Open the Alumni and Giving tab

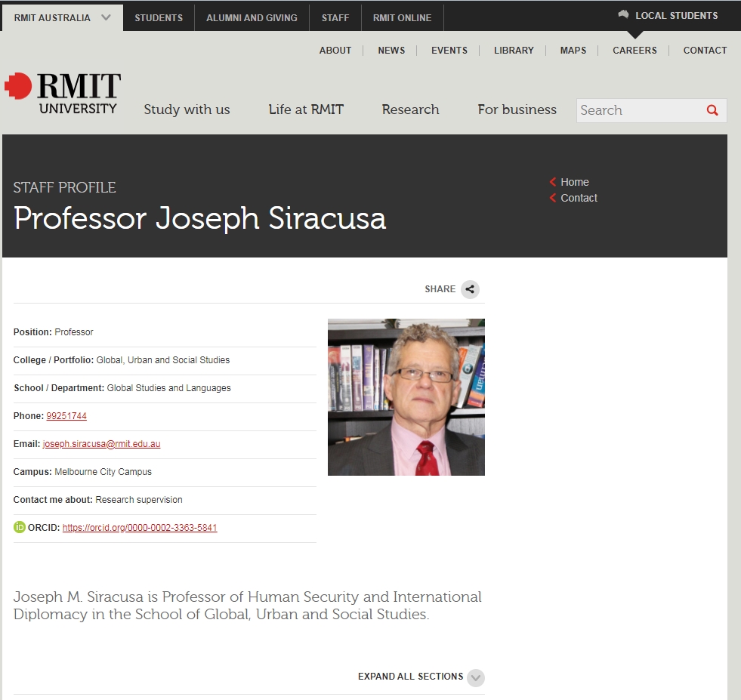click(x=252, y=18)
